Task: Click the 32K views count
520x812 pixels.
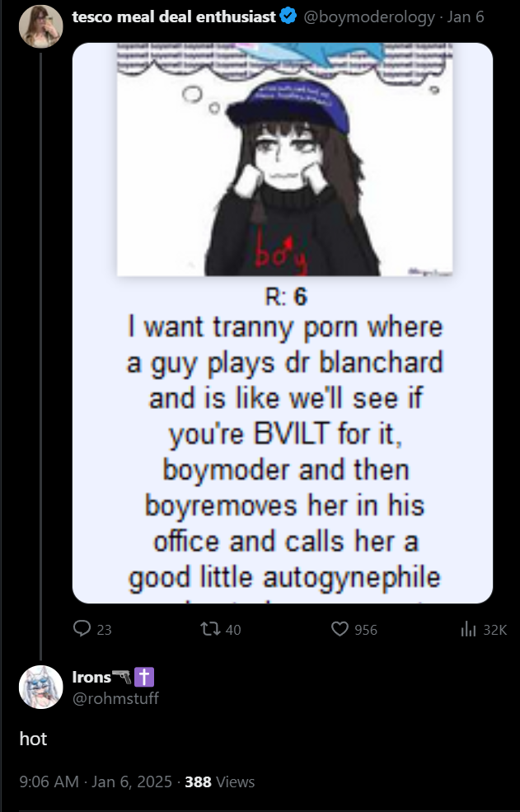Action: [494, 630]
